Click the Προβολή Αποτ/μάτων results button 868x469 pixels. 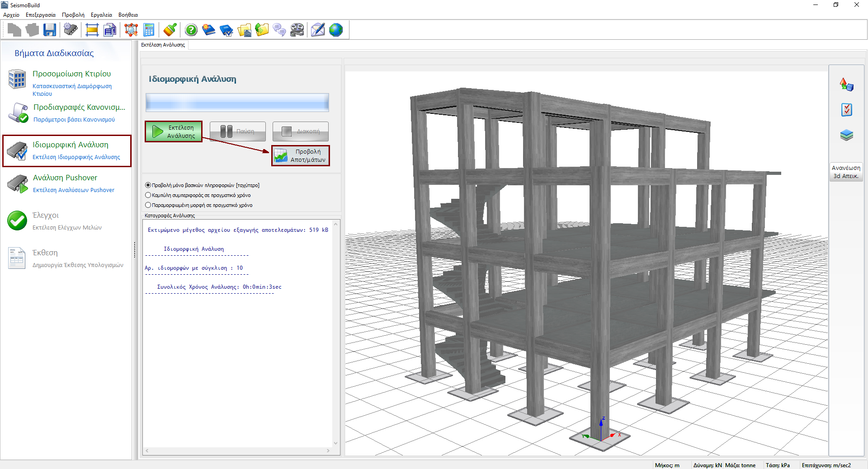point(301,156)
